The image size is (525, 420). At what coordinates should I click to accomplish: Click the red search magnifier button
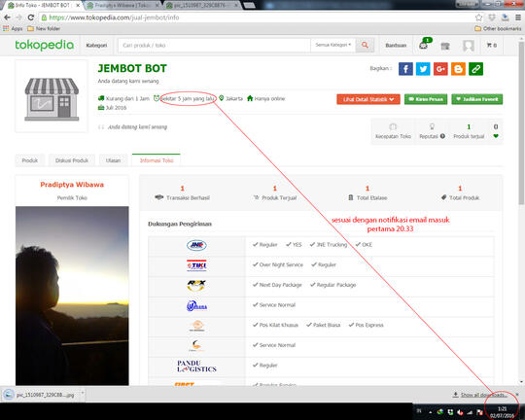(x=365, y=45)
